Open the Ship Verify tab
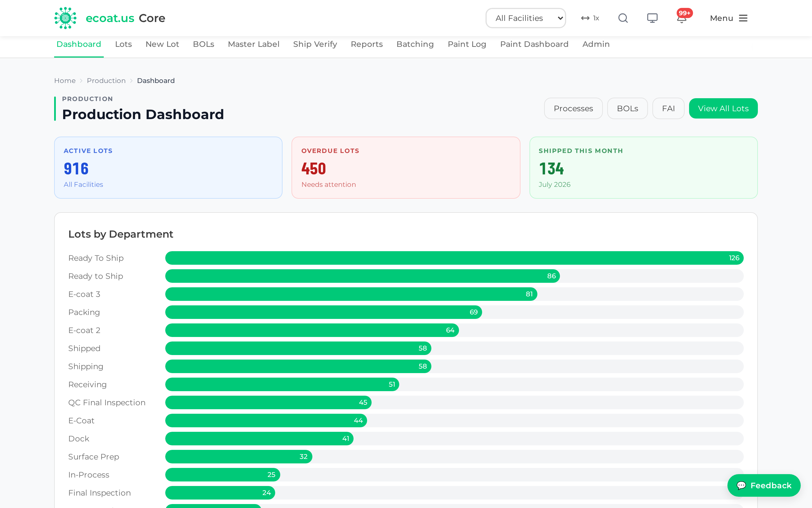The height and width of the screenshot is (508, 812). pos(315,44)
